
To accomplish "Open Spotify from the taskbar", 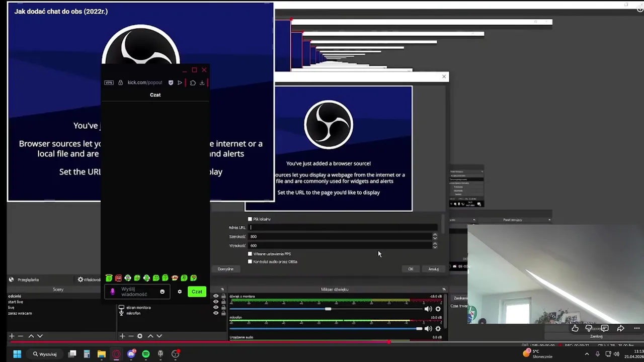I will [x=145, y=354].
